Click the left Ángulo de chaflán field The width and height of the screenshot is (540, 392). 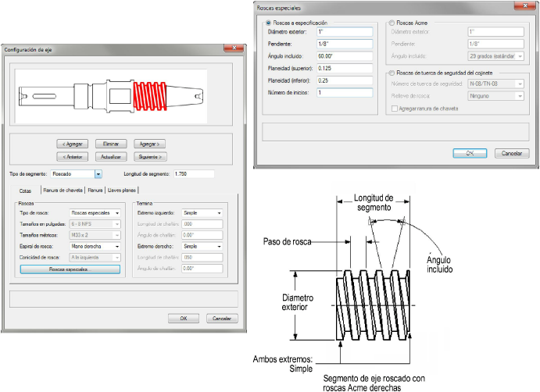pyautogui.click(x=202, y=235)
